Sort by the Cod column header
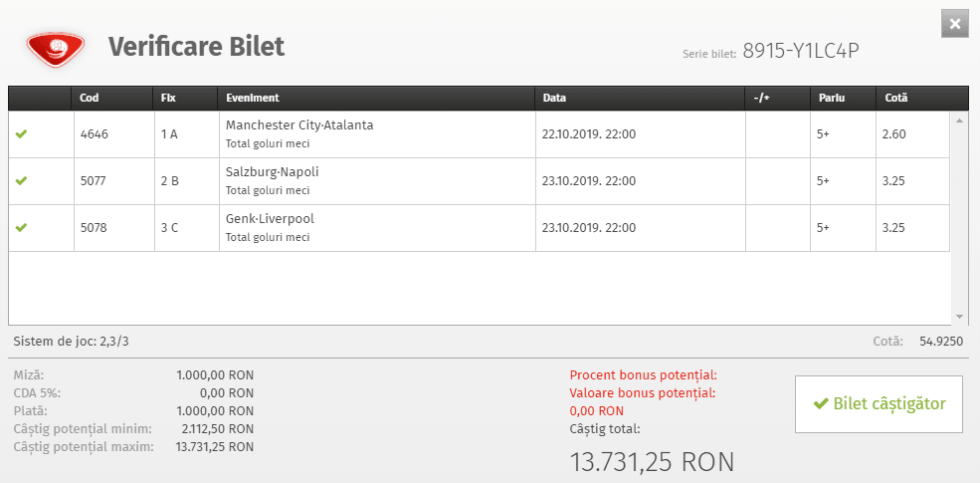The width and height of the screenshot is (980, 483). click(90, 98)
